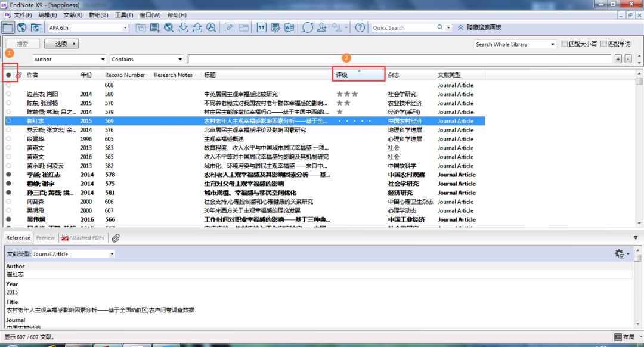Click the Import toolbar icon

[x=183, y=27]
